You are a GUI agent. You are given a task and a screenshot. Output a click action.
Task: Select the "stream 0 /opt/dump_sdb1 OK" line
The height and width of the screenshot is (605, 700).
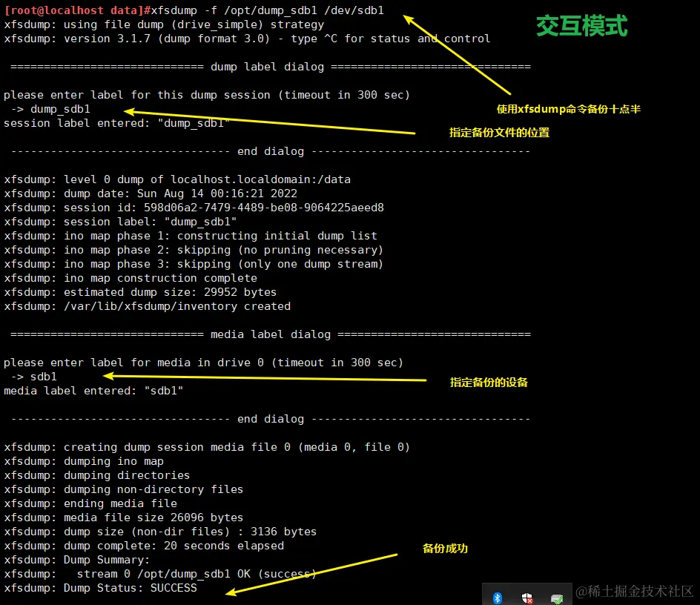click(160, 574)
